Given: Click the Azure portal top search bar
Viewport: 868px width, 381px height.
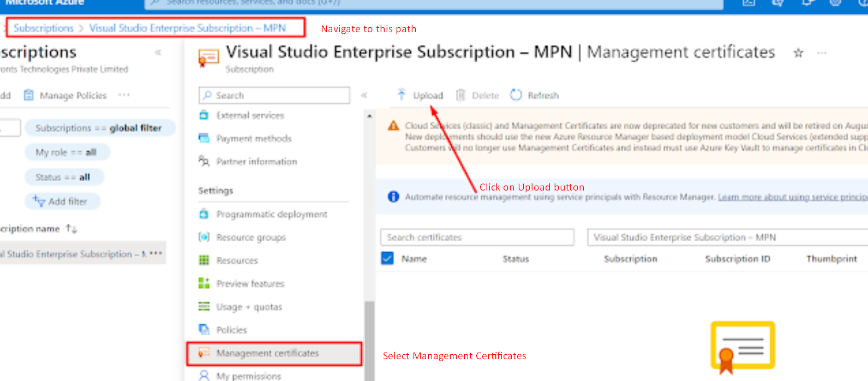Looking at the screenshot, I should (434, 4).
